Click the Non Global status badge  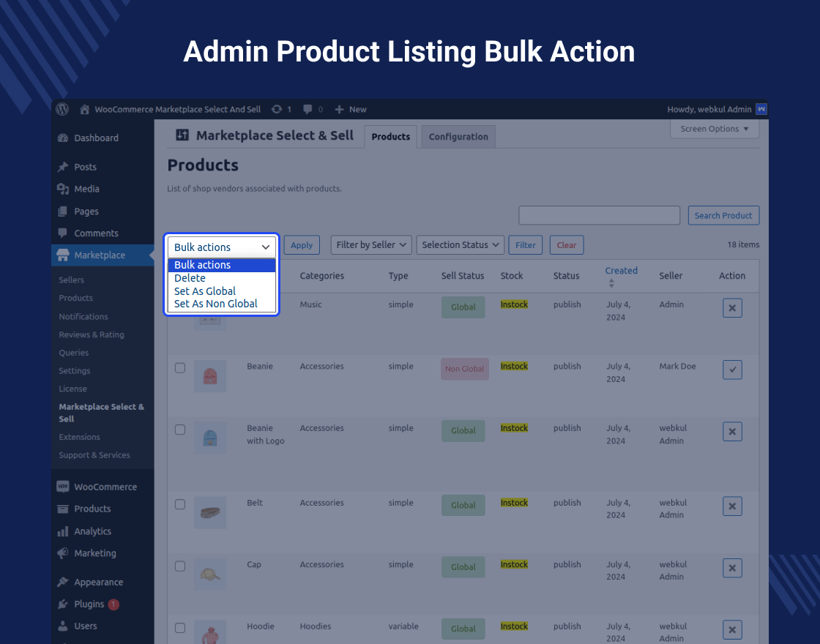click(465, 369)
